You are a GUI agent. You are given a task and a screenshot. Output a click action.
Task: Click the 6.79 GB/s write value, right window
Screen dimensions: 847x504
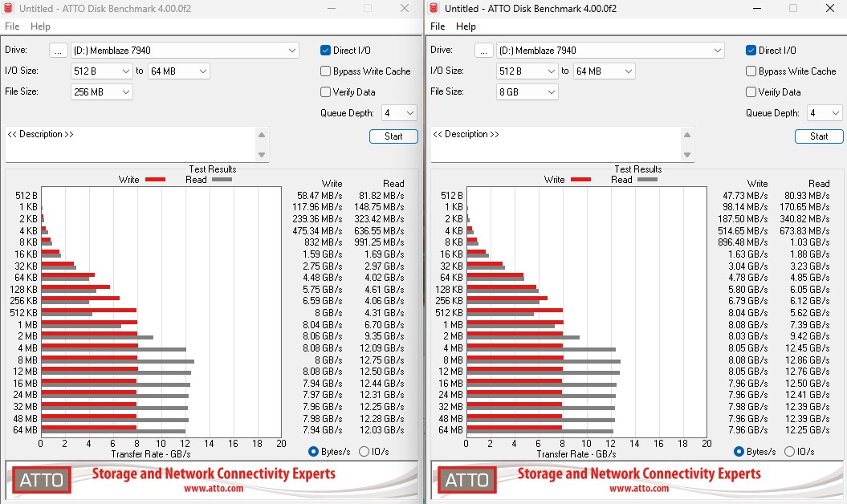[748, 301]
